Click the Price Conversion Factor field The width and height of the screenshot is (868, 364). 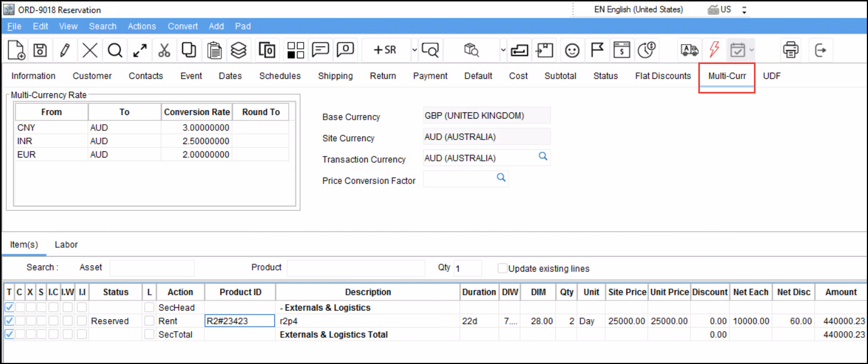click(x=466, y=179)
